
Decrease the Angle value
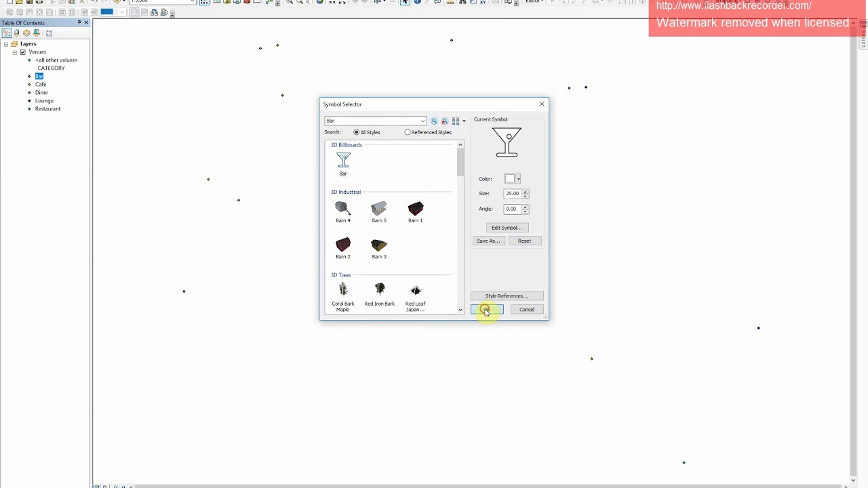click(525, 211)
